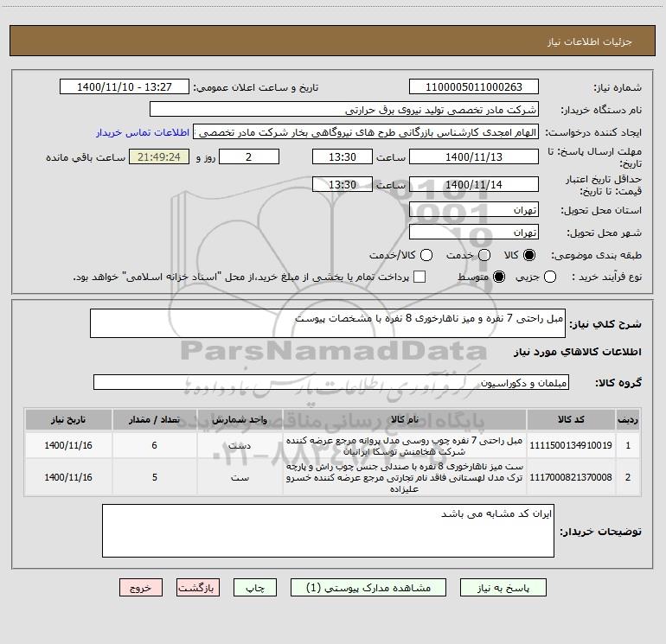Click the تعداد / مقدار column header
666x644 pixels.
tap(155, 420)
